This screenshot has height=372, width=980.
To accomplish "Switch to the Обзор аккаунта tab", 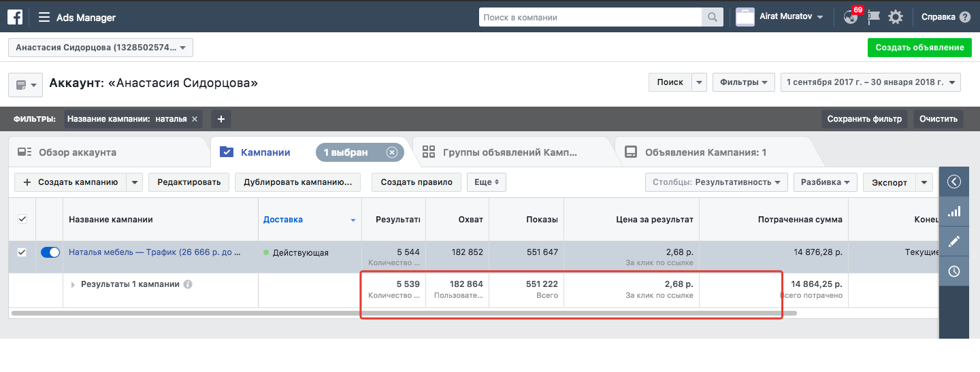I will pos(76,152).
